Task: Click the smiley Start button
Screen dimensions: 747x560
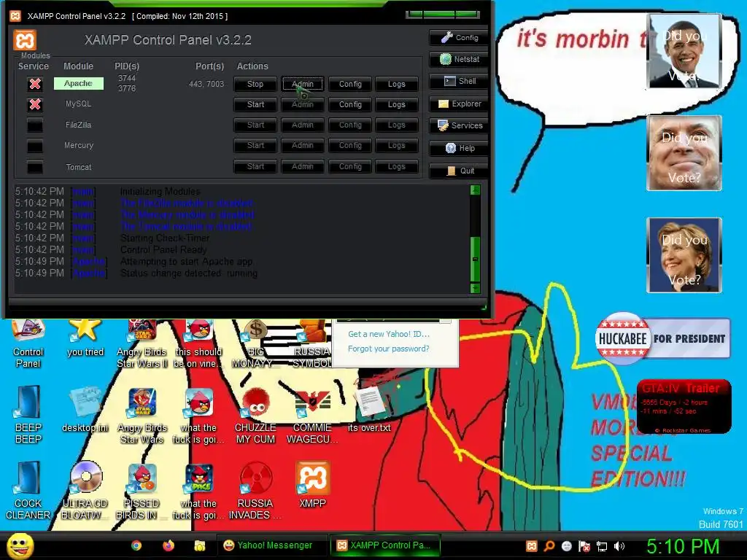Action: tap(20, 545)
